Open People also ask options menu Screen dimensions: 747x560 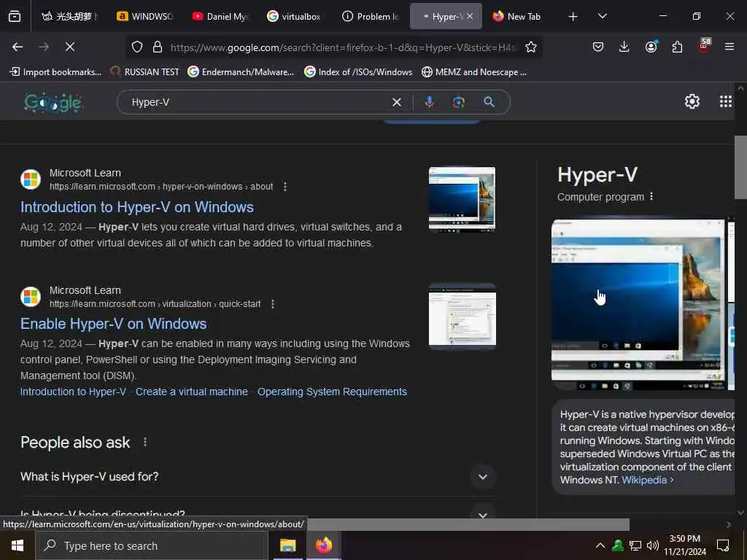coord(145,443)
